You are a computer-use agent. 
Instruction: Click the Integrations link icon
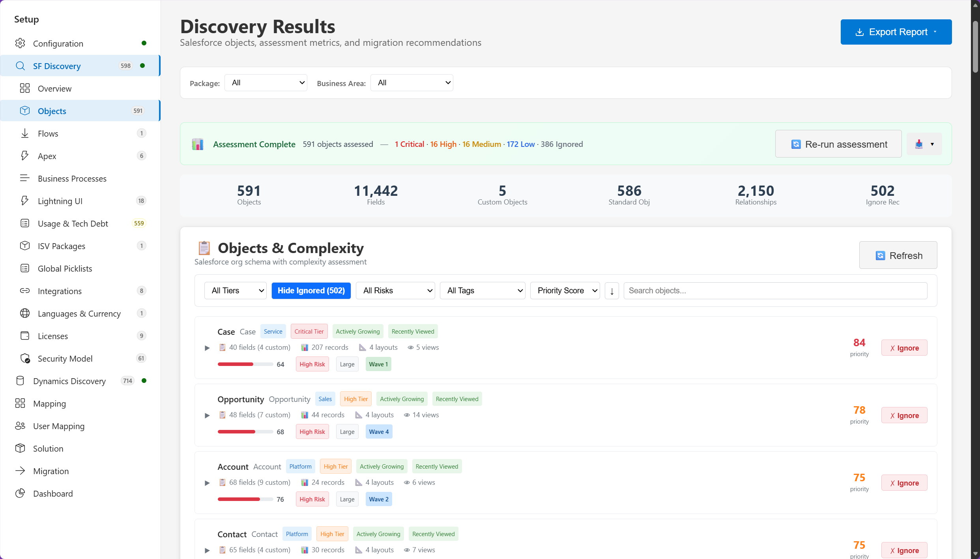point(25,291)
